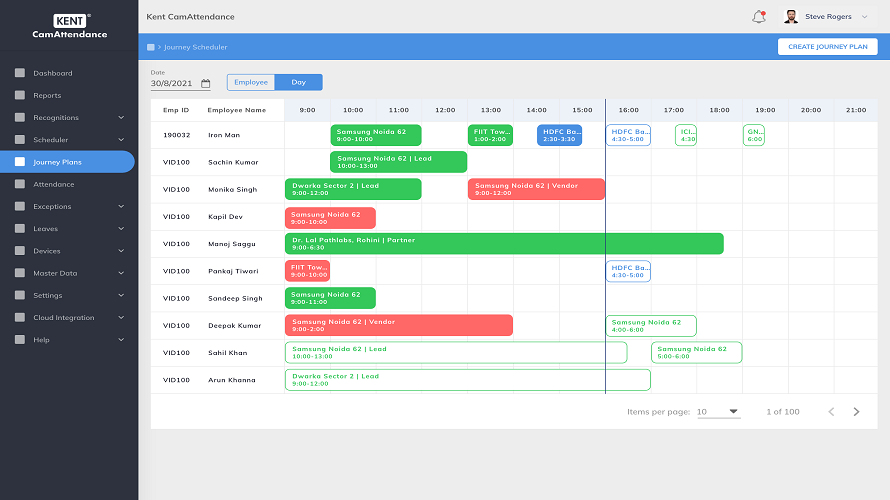This screenshot has height=500, width=890.
Task: Click the Journey Plans sidebar icon
Action: tap(20, 162)
